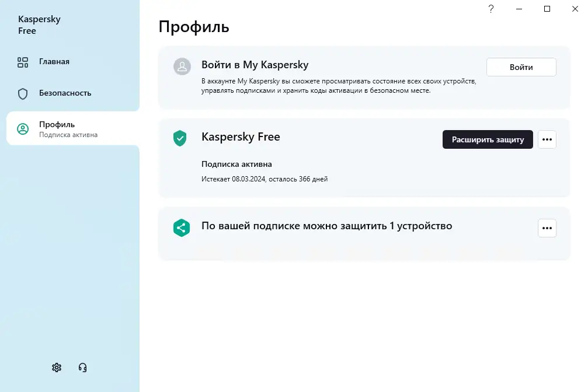Select the Безопасность shield icon
Image resolution: width=588 pixels, height=392 pixels.
coord(24,93)
